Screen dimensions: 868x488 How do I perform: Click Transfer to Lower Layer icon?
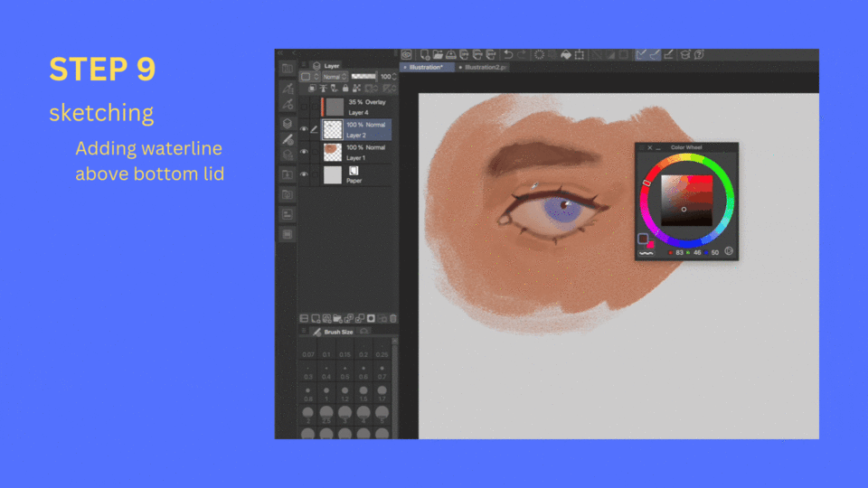tap(349, 318)
